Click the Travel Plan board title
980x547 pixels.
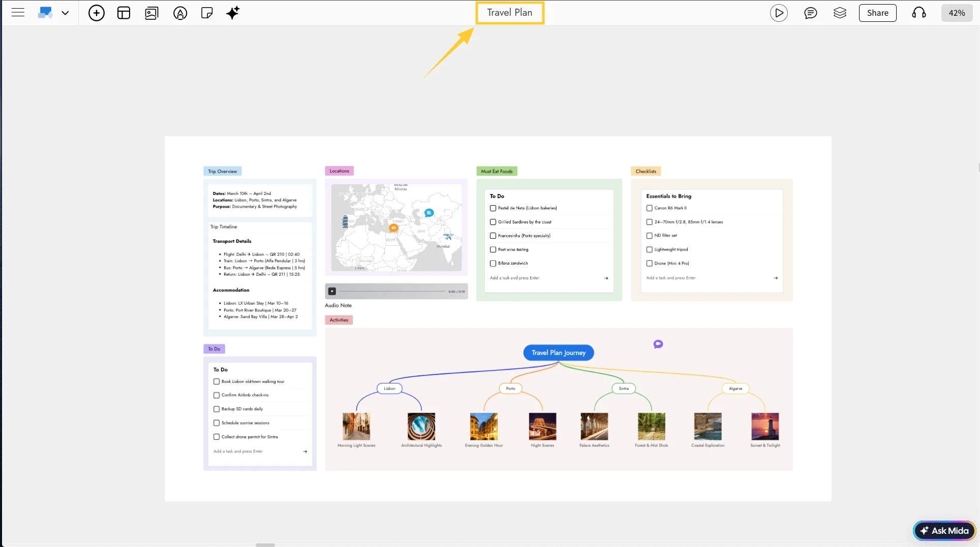[509, 13]
